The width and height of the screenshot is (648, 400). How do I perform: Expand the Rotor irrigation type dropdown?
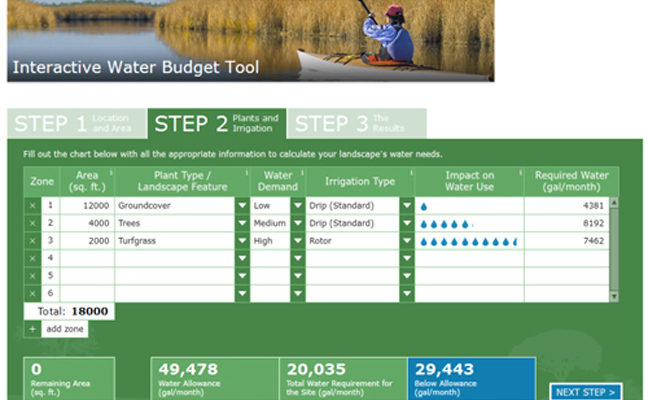(x=407, y=241)
